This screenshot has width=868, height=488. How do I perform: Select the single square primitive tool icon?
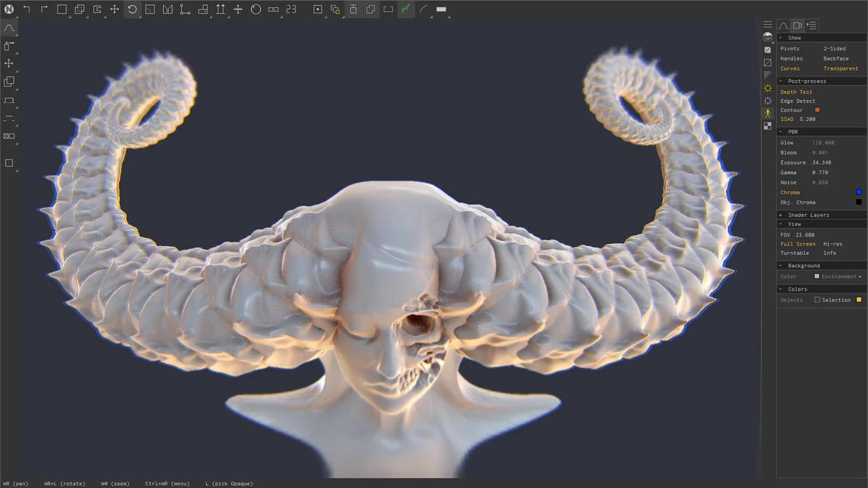tap(62, 9)
